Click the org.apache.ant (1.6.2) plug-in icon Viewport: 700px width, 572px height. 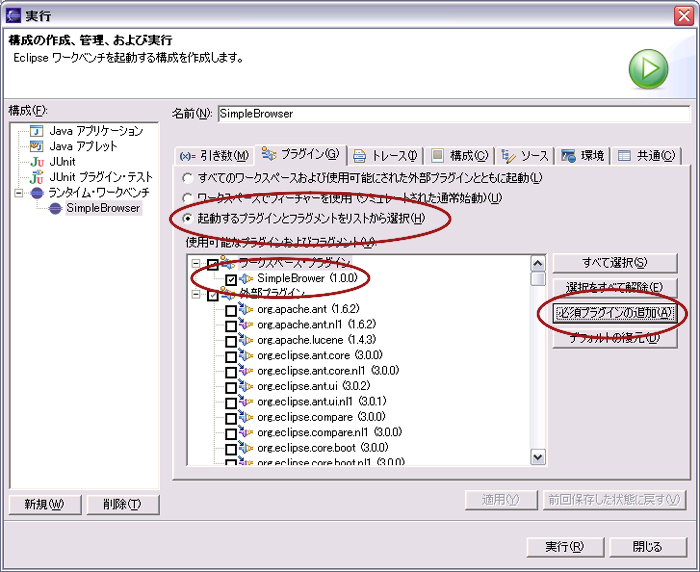[x=246, y=309]
